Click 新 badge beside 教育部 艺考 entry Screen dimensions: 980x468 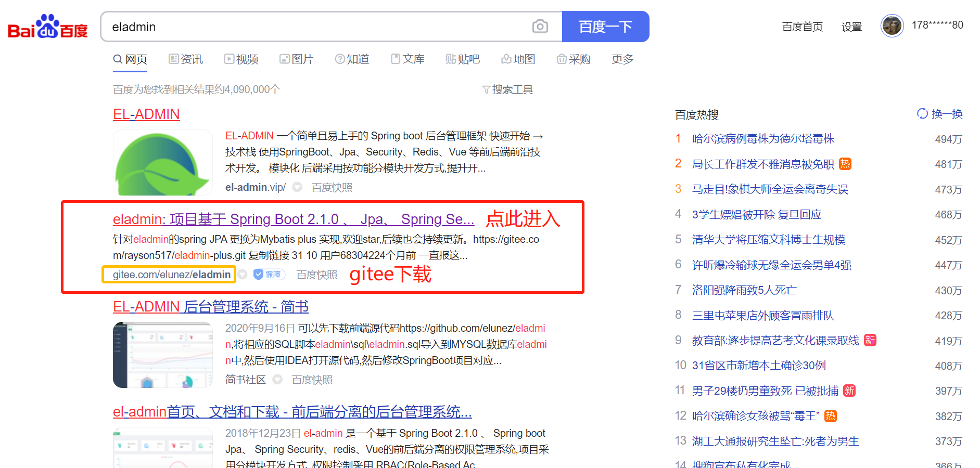click(x=870, y=340)
